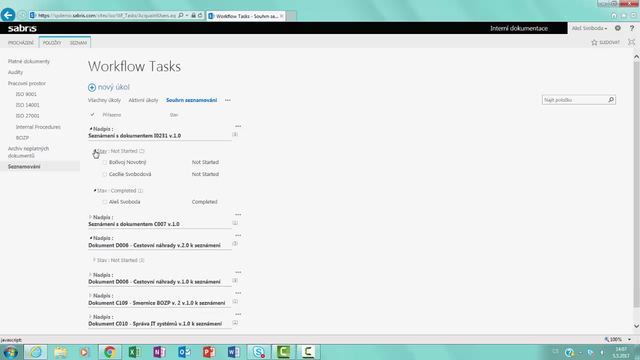Collapse Nadpis group I0231 v.1.0

coord(91,129)
